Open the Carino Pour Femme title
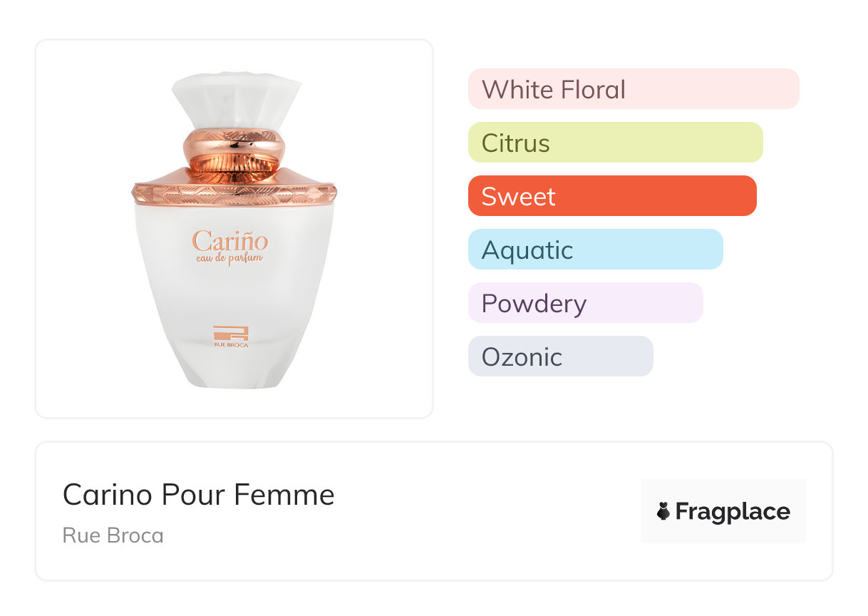868x616 pixels. pos(198,495)
